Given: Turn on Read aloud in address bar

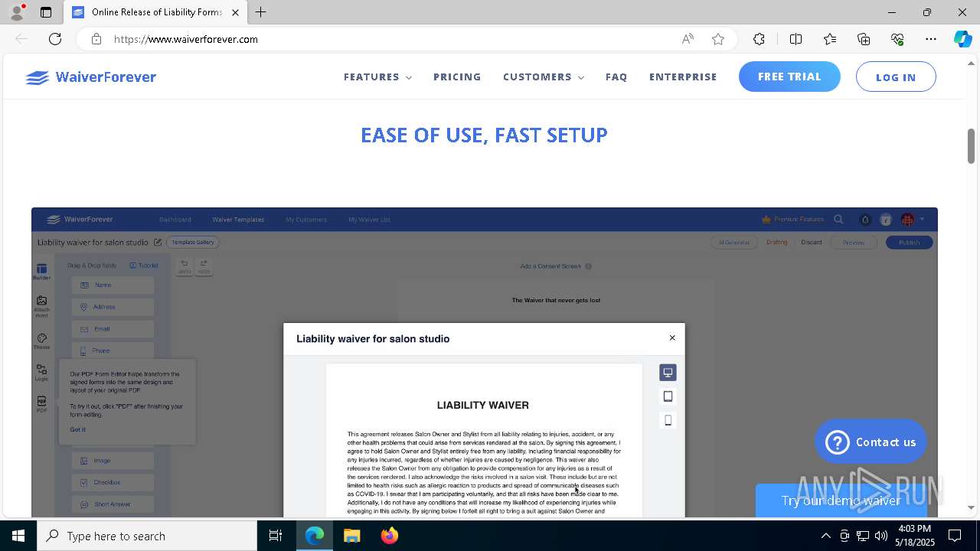Looking at the screenshot, I should pyautogui.click(x=688, y=39).
